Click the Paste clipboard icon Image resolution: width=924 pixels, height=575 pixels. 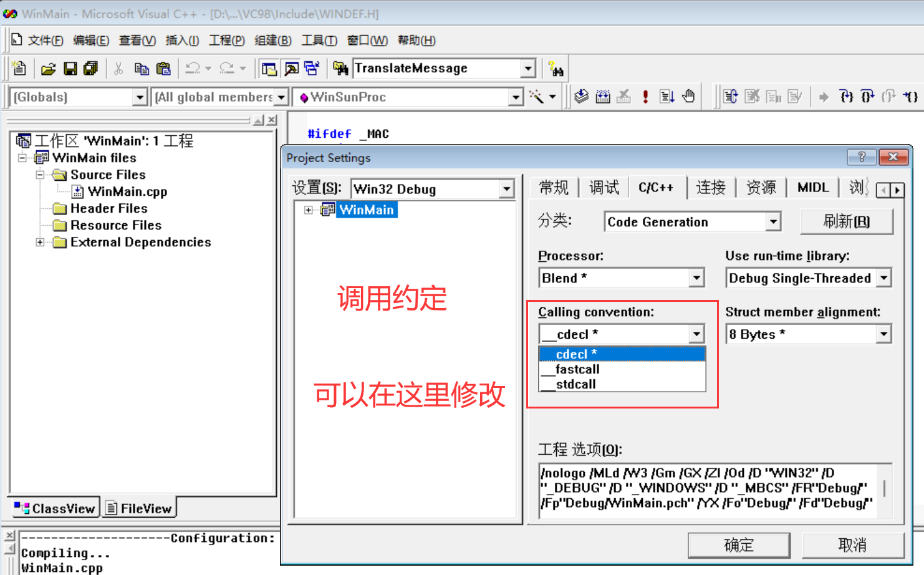[163, 69]
